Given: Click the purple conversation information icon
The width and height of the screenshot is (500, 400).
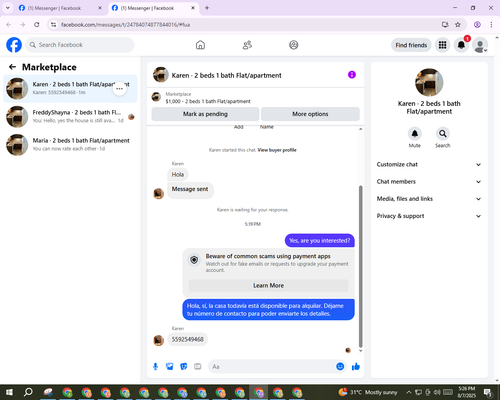Looking at the screenshot, I should click(352, 75).
